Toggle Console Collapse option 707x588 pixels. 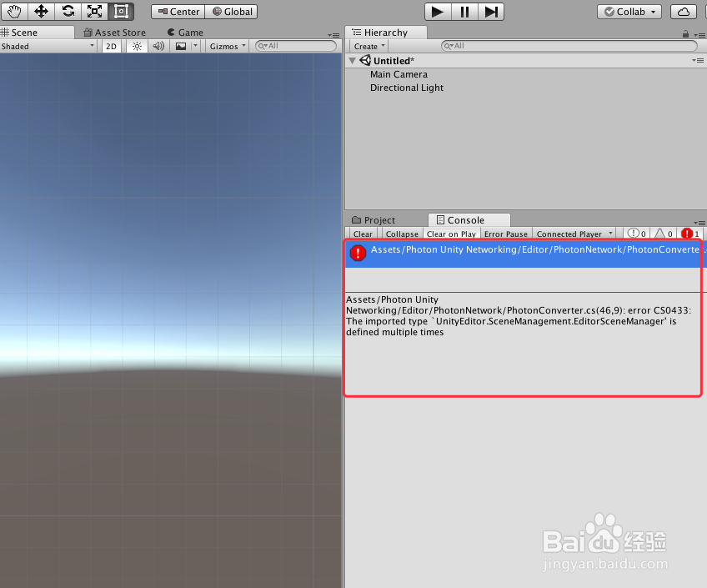(x=402, y=234)
